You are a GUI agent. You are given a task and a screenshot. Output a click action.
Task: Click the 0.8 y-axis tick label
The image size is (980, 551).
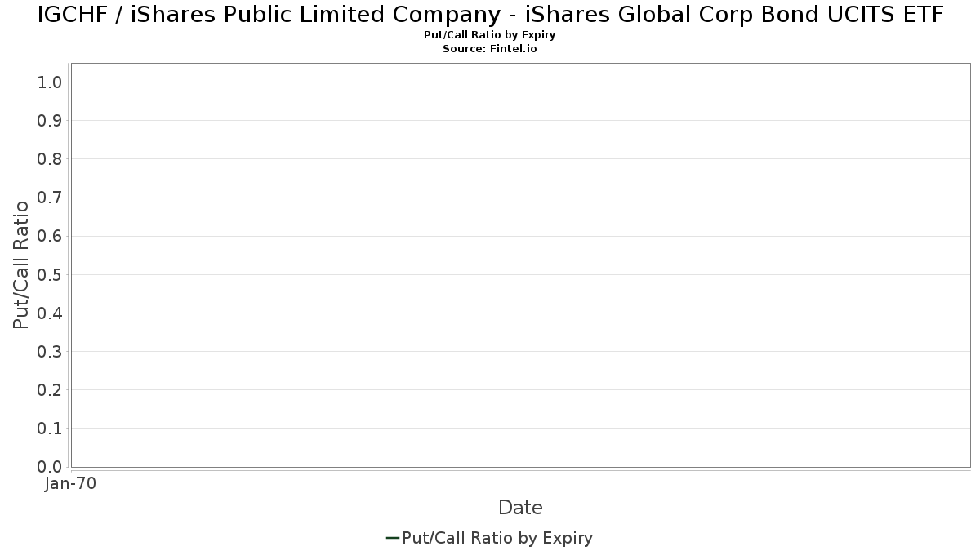point(50,159)
